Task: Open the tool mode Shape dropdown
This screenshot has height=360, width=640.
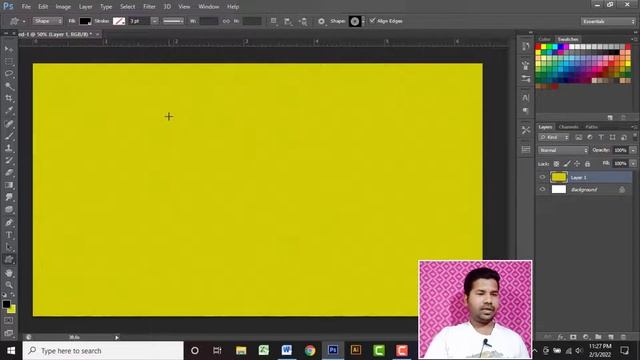Action: click(47, 21)
